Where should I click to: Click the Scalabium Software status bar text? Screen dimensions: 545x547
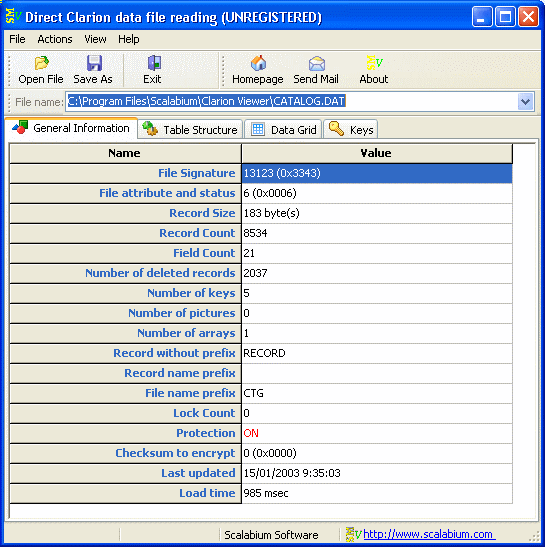271,535
